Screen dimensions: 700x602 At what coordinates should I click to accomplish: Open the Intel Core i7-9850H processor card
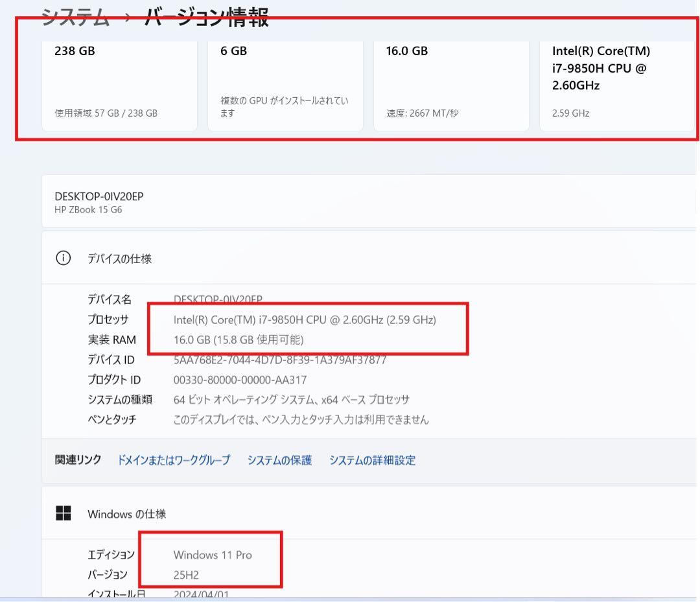(x=617, y=86)
